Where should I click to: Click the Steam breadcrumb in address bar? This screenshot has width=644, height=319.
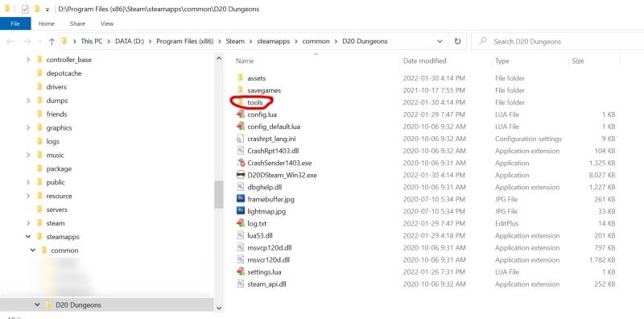point(235,41)
